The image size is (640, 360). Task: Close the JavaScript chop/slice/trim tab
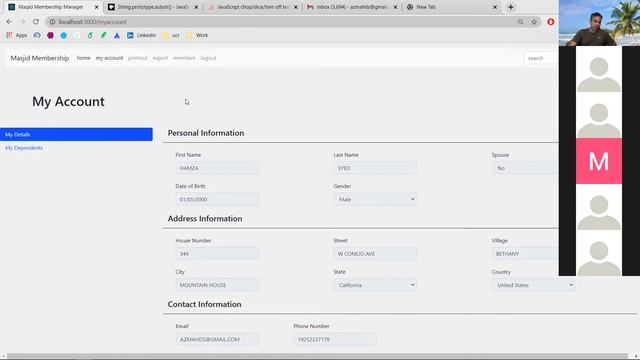[x=296, y=7]
